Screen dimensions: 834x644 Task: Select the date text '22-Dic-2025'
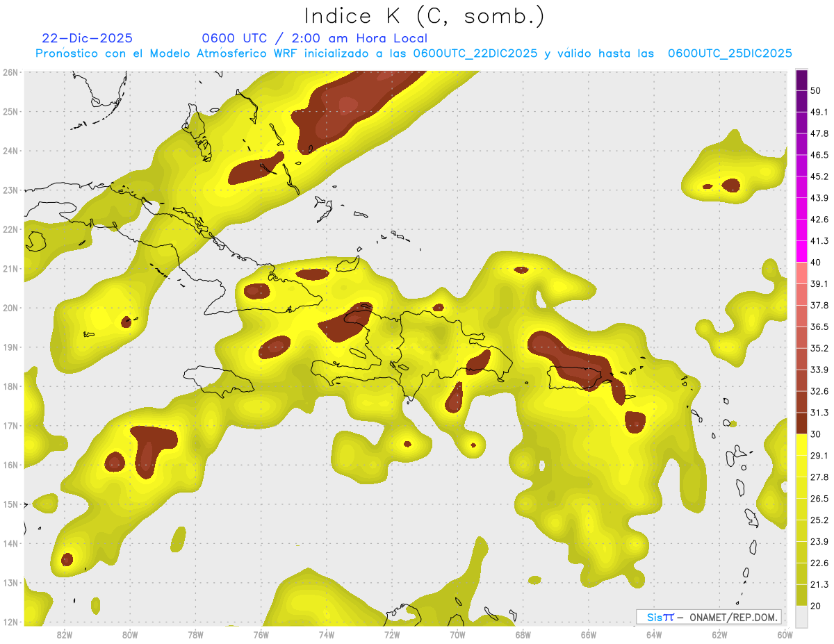pos(87,38)
